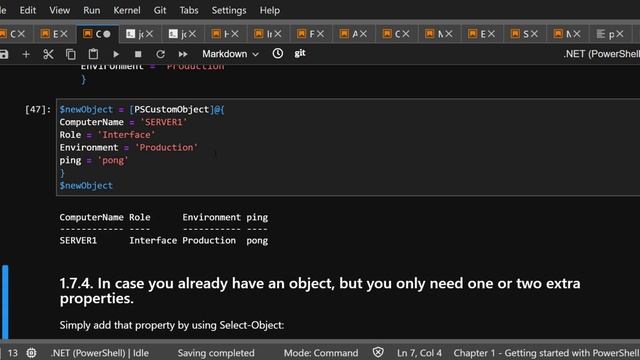Viewport: 640px width, 360px height.
Task: Click the ping = 'pong' code line
Action: (94, 160)
